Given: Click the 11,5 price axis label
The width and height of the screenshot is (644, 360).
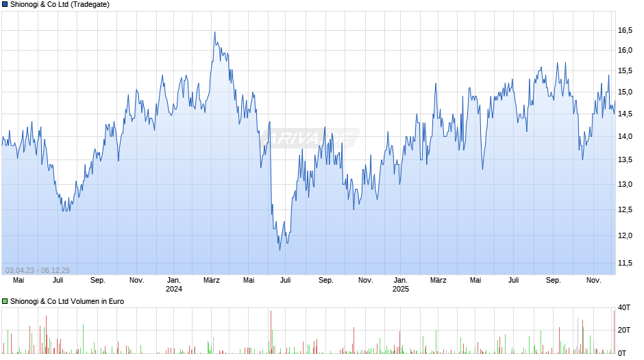Looking at the screenshot, I should pos(625,263).
